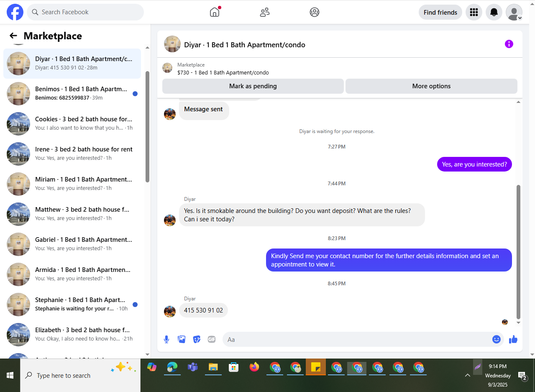This screenshot has width=535, height=392.
Task: Open Diyar conversation in the list
Action: 72,64
